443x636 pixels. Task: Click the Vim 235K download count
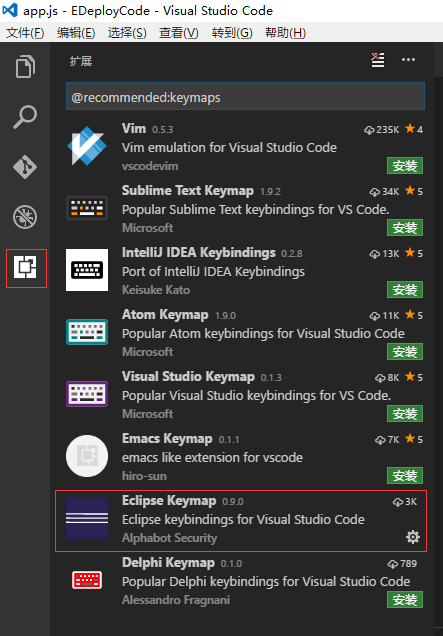[382, 129]
